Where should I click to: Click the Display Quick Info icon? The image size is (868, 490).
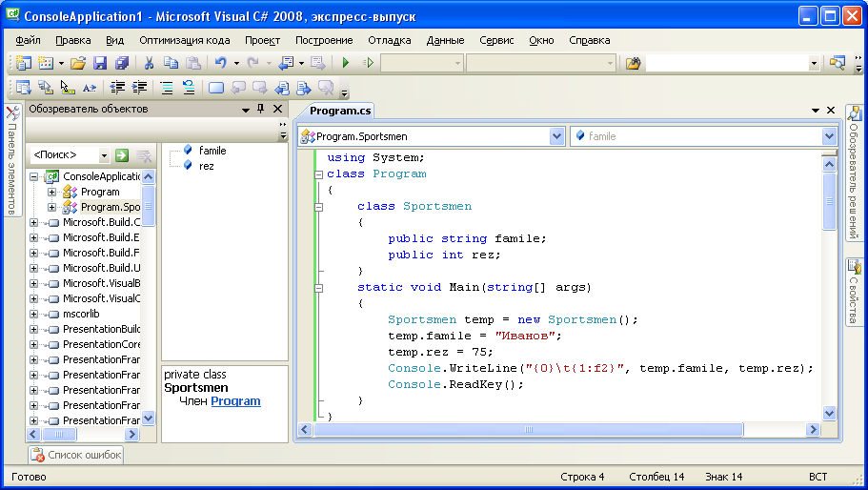[68, 88]
